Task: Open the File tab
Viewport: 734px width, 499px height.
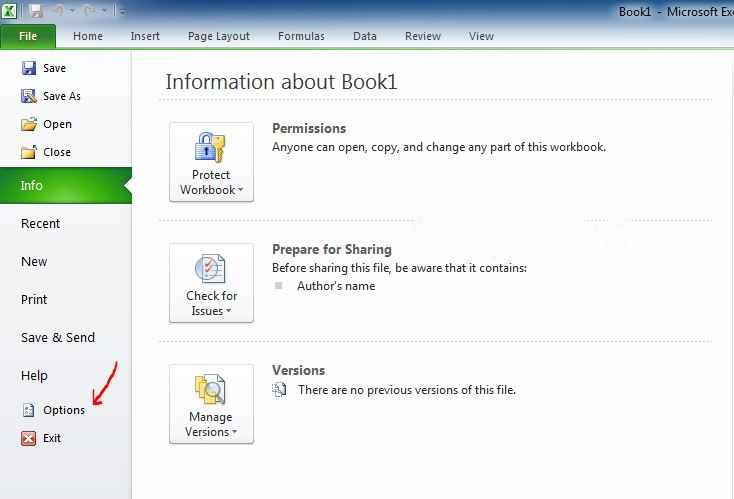Action: (x=28, y=36)
